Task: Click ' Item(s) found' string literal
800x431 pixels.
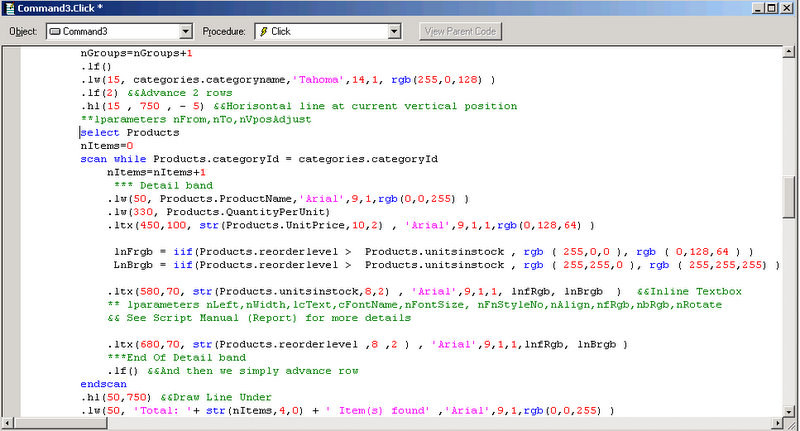Action: coord(378,411)
